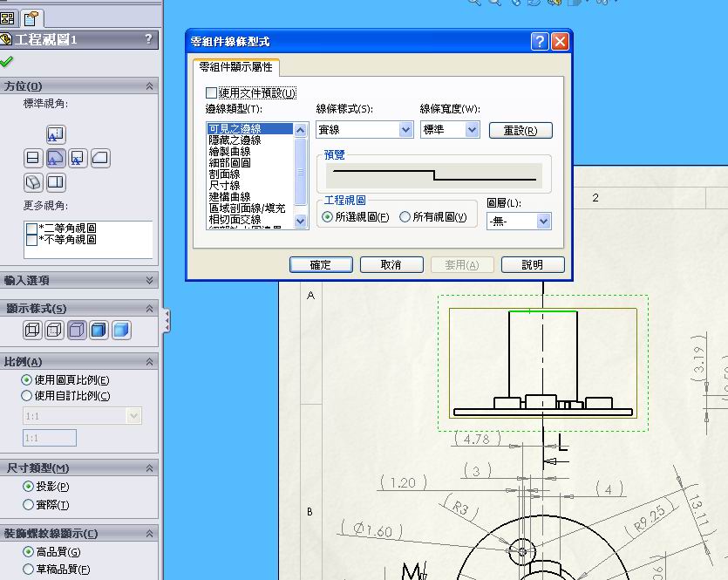Select 投影 dimension type
The height and width of the screenshot is (580, 728).
(x=28, y=486)
